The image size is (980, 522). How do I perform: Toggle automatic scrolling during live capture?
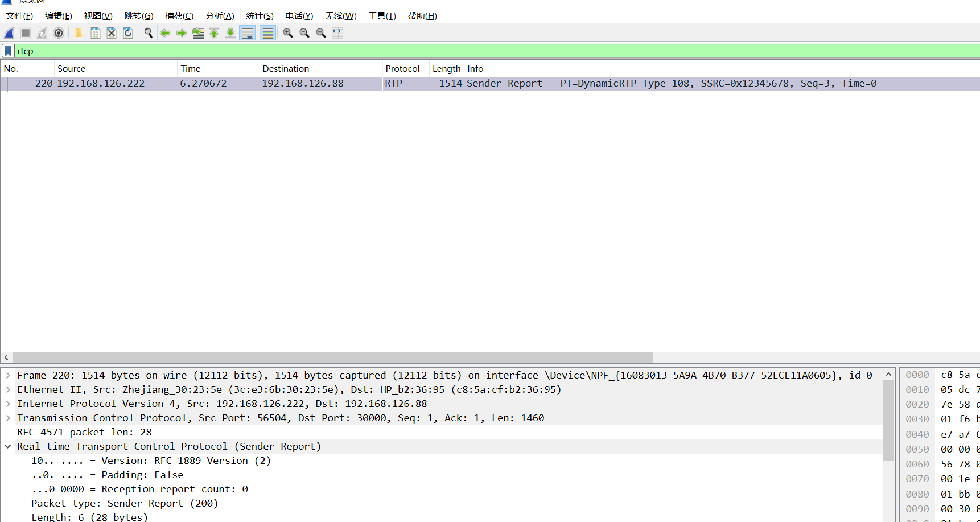(248, 32)
